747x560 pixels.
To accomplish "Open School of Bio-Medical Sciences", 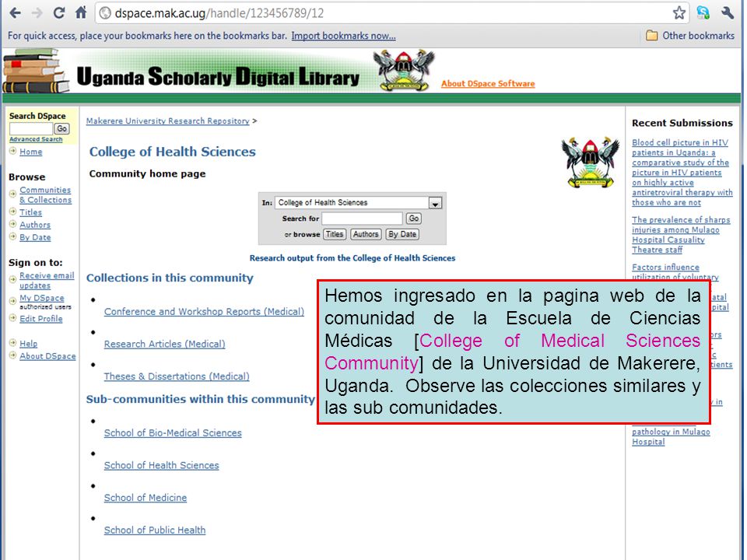I will [173, 433].
